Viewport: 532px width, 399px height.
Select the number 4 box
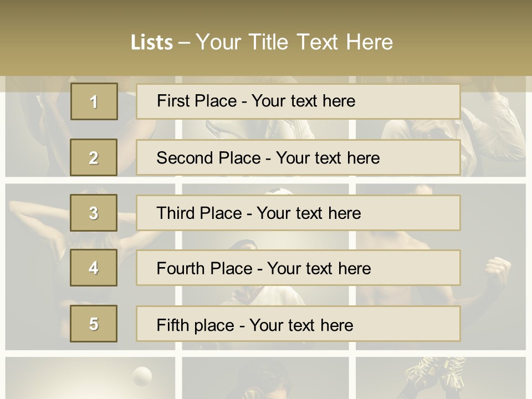click(x=94, y=268)
